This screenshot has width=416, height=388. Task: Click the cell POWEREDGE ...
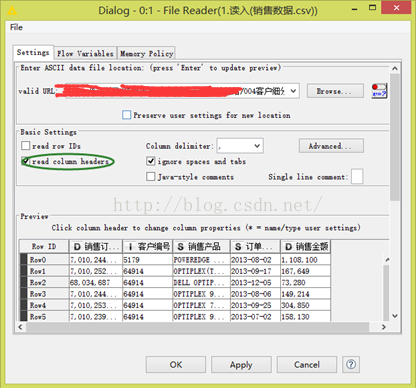point(201,260)
